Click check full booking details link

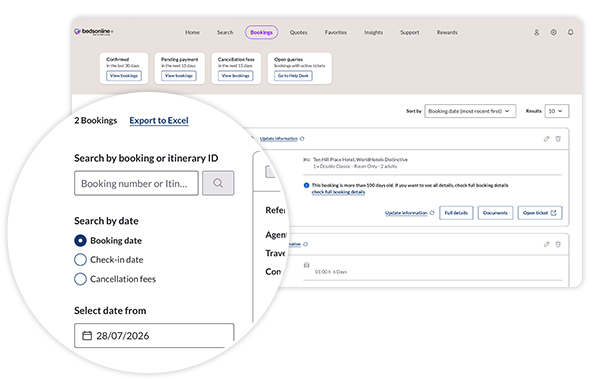click(x=338, y=192)
